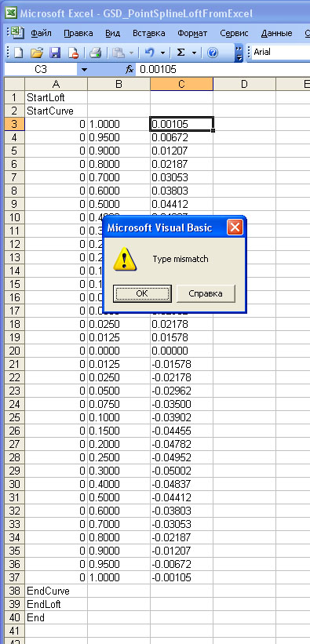The width and height of the screenshot is (310, 644).
Task: Select cell containing StartLoft
Action: (x=57, y=97)
